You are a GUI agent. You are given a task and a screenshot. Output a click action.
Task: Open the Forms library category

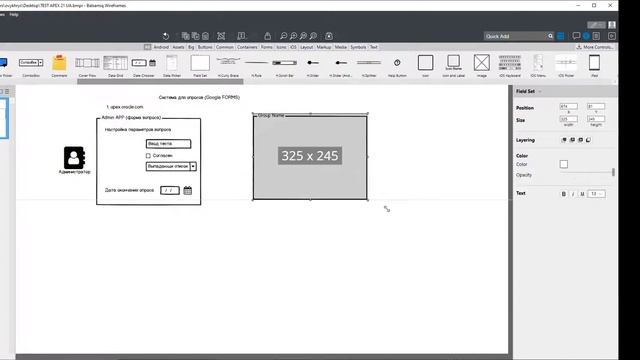point(267,47)
